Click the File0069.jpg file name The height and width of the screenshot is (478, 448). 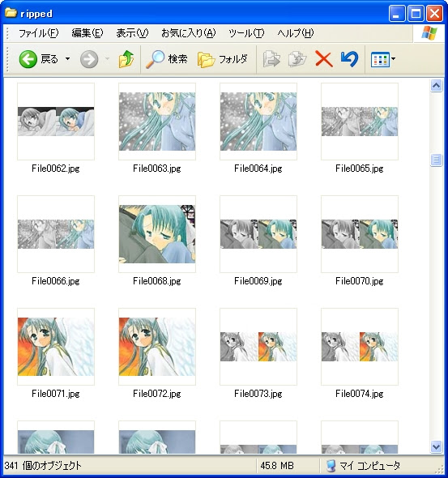tap(258, 281)
